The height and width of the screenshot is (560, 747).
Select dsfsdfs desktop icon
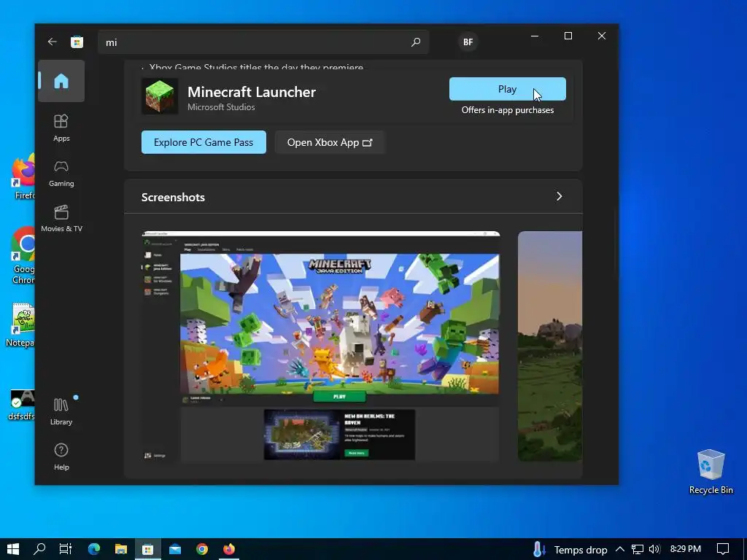tap(21, 405)
